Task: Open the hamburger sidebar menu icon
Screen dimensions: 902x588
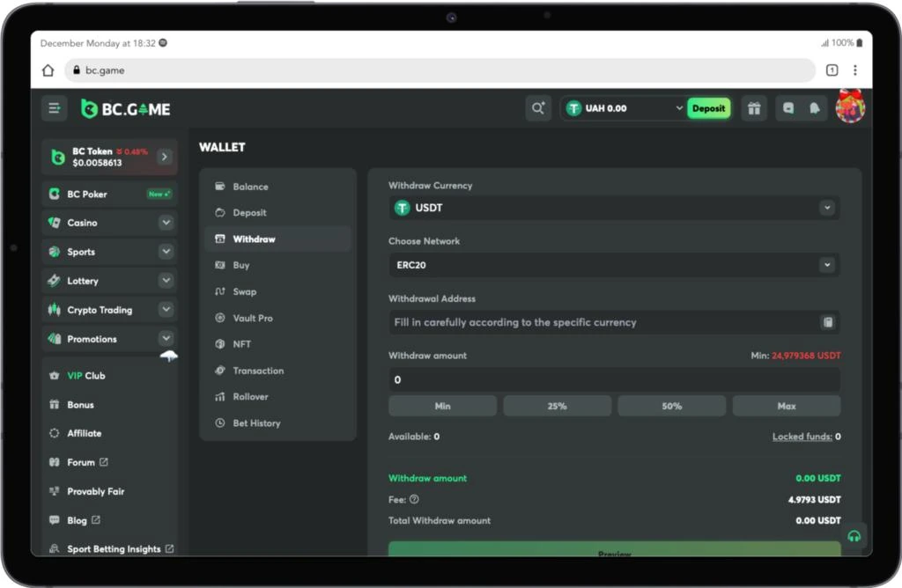Action: click(x=54, y=108)
